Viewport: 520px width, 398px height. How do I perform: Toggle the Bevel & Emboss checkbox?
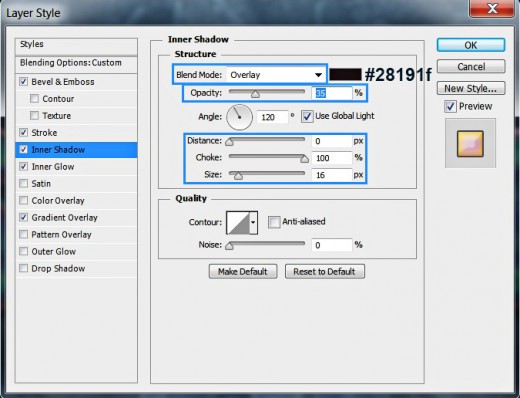click(23, 82)
